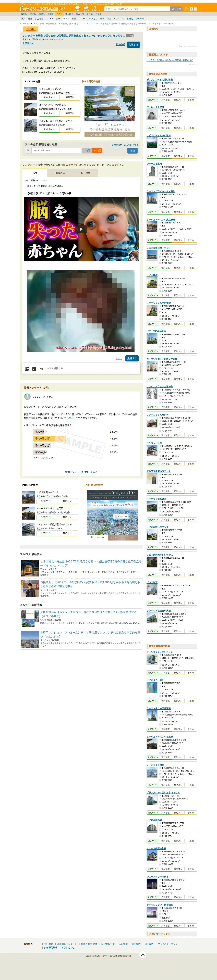Click 公式サイト for リビオ三田レジデンス top
The height and width of the screenshot is (980, 217).
tap(49, 97)
